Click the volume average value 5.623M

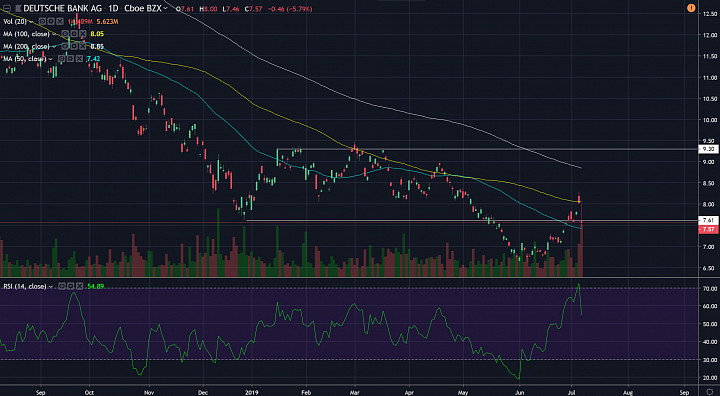(107, 22)
